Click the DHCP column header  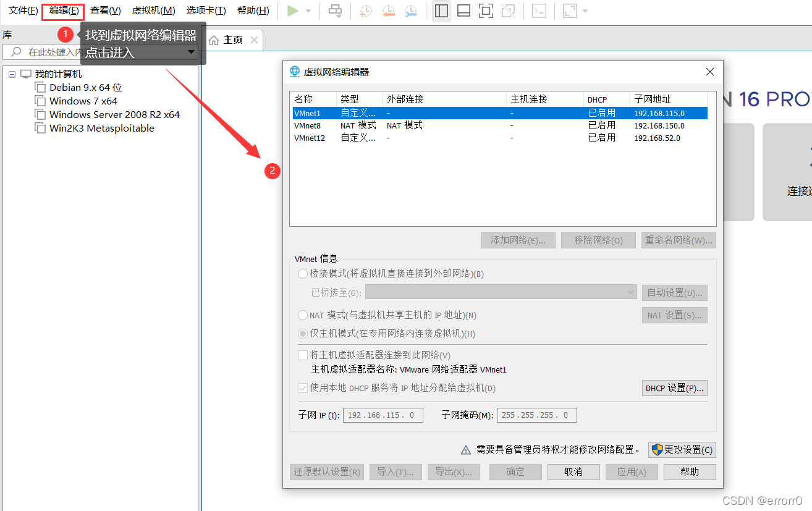tap(607, 99)
